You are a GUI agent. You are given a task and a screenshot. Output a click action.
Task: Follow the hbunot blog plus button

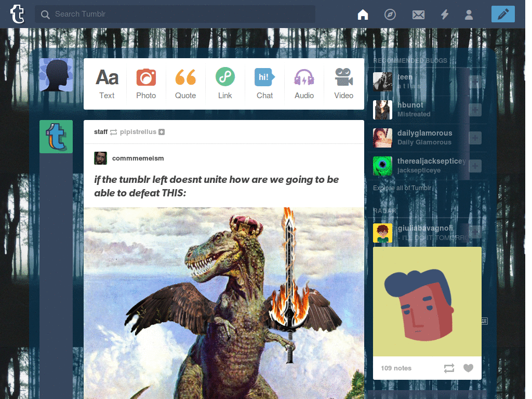(475, 110)
